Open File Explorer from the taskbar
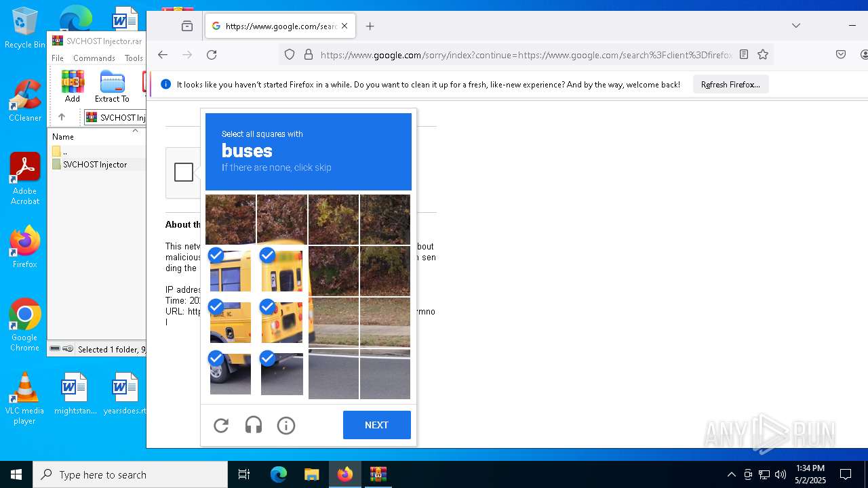The image size is (868, 488). [x=311, y=474]
